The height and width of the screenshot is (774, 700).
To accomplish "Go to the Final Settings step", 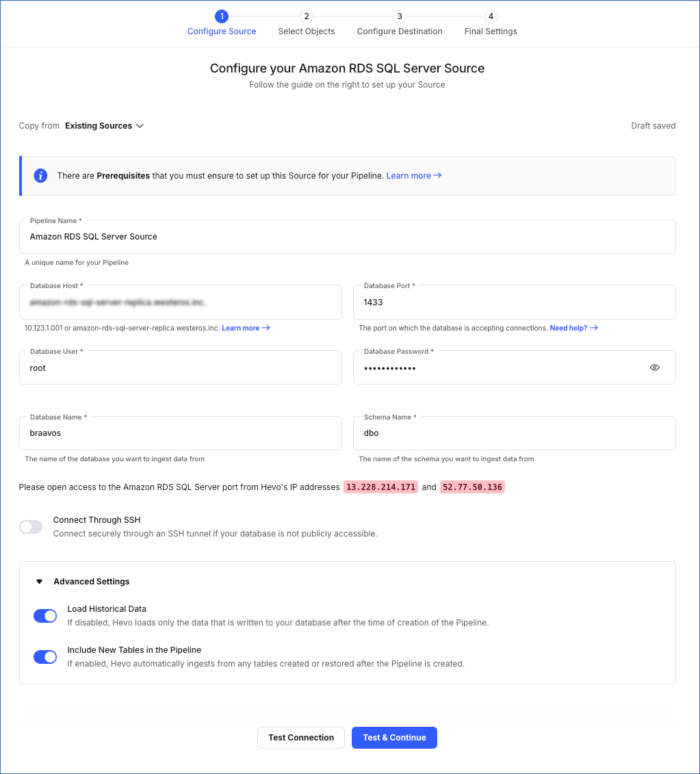I will (490, 31).
